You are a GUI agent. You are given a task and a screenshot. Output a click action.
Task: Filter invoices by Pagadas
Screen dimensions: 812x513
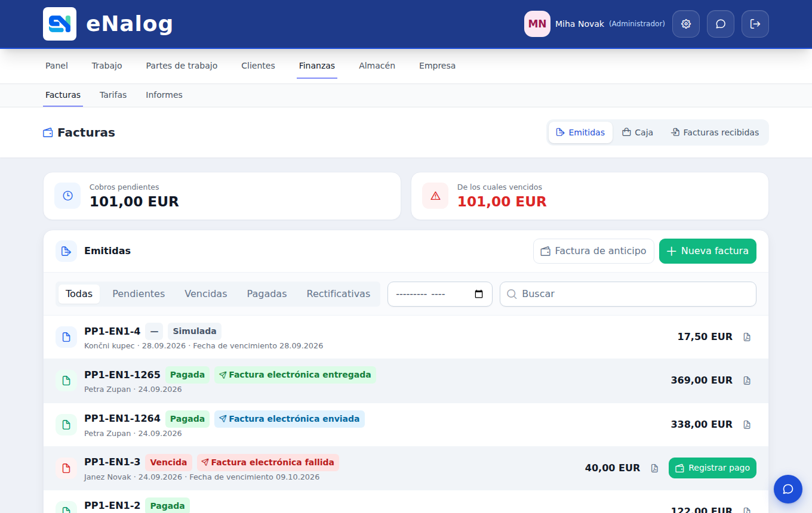pos(267,294)
